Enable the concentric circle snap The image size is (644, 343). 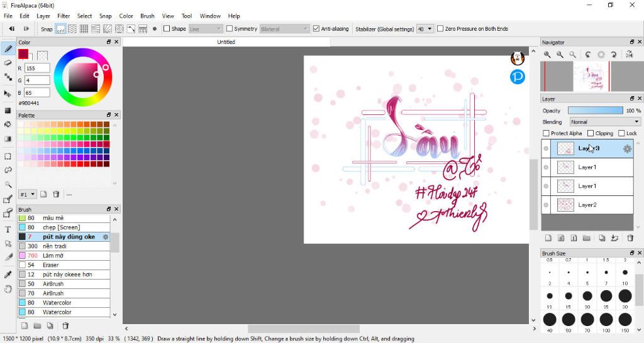point(119,29)
